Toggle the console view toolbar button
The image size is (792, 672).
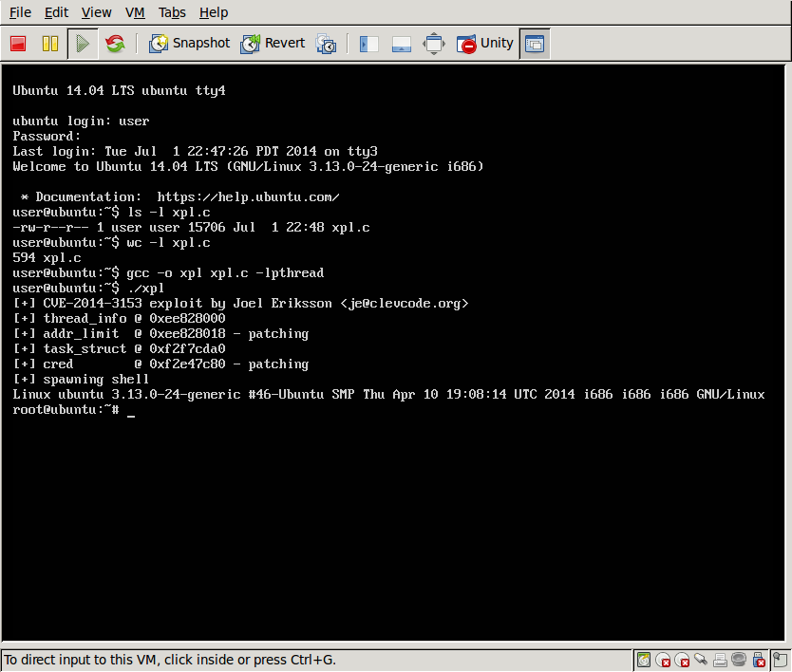(535, 44)
